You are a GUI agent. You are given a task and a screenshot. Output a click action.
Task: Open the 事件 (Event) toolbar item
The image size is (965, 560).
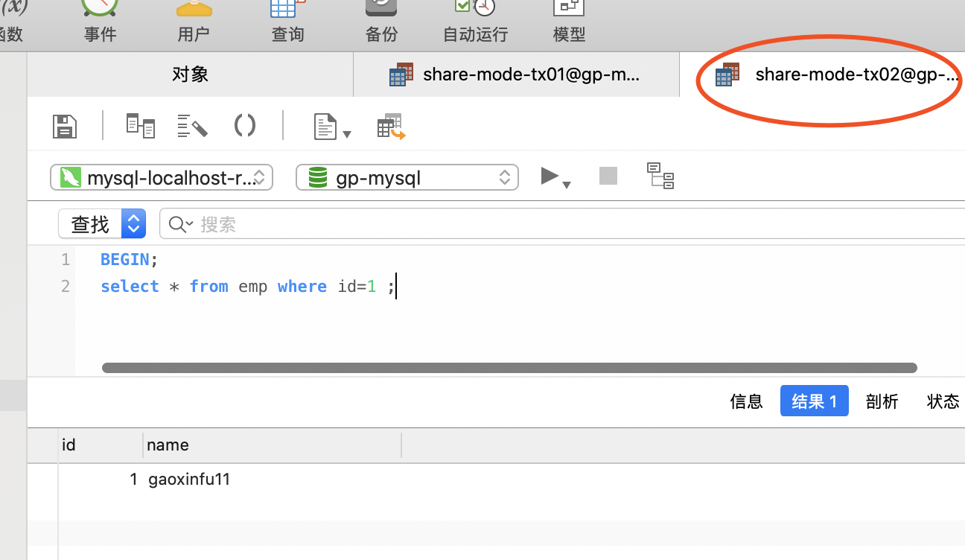point(101,21)
